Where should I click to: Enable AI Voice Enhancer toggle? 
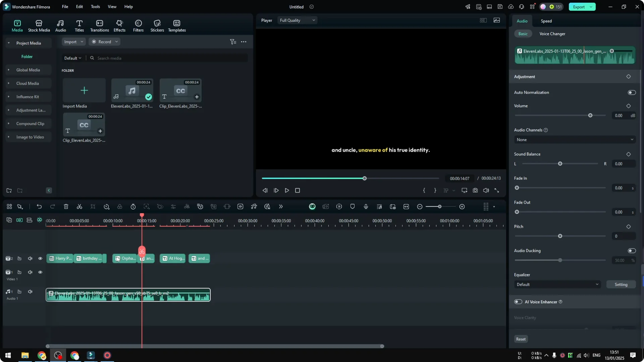[518, 302]
